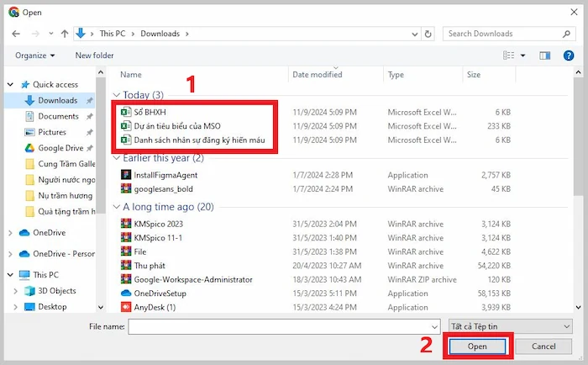Click the File WinRAR archive icon
The height and width of the screenshot is (365, 588).
point(126,251)
